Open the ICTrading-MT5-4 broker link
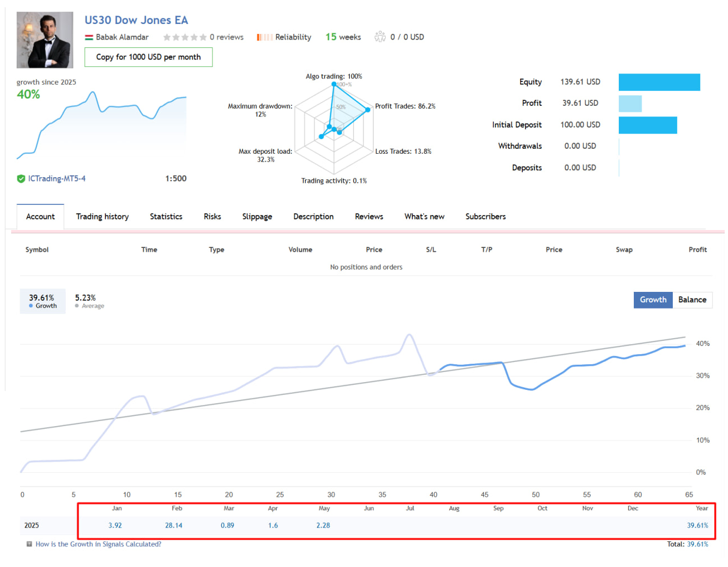Screen dimensions: 728x567 point(57,179)
